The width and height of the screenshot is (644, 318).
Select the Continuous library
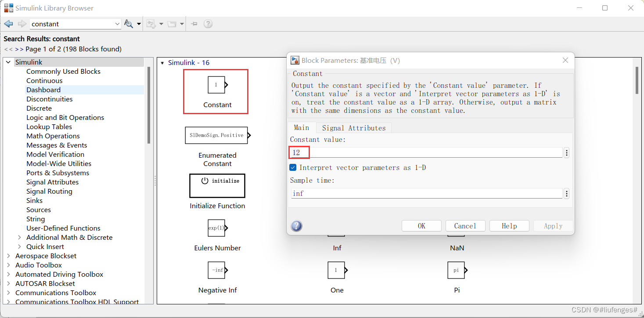(x=44, y=80)
